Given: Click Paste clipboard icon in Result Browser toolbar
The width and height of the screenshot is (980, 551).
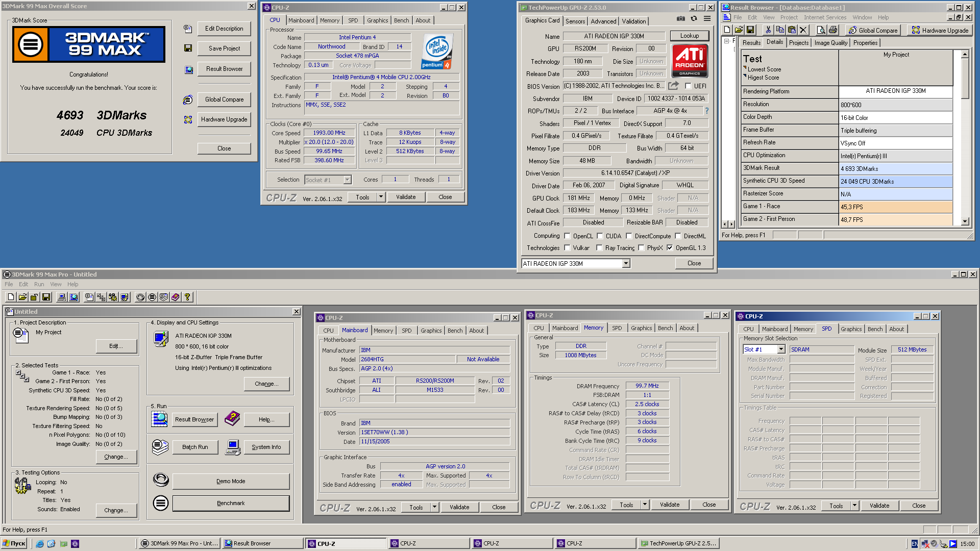Looking at the screenshot, I should (x=792, y=30).
